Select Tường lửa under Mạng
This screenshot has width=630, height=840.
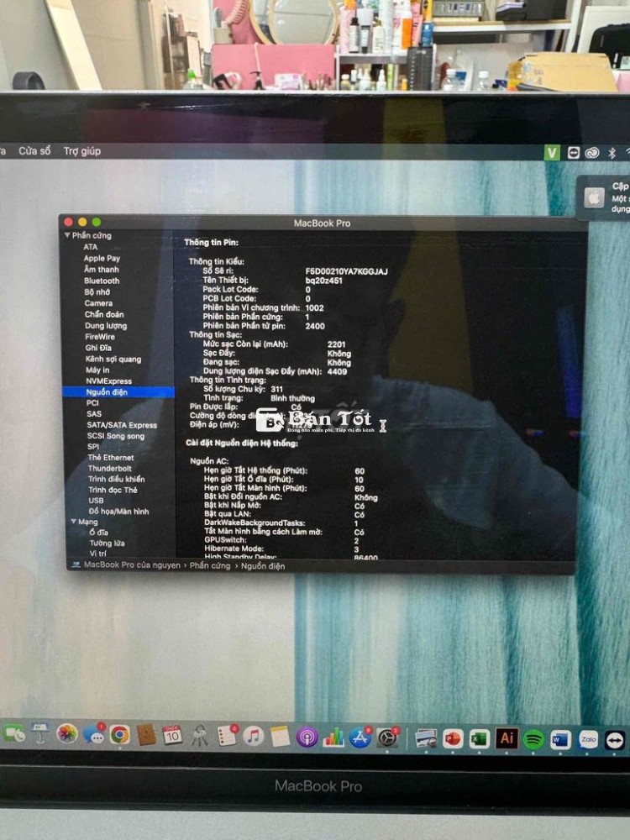108,543
